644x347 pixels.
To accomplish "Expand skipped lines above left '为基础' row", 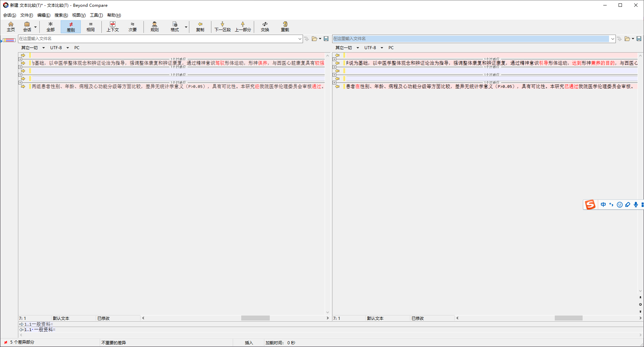I will point(20,59).
